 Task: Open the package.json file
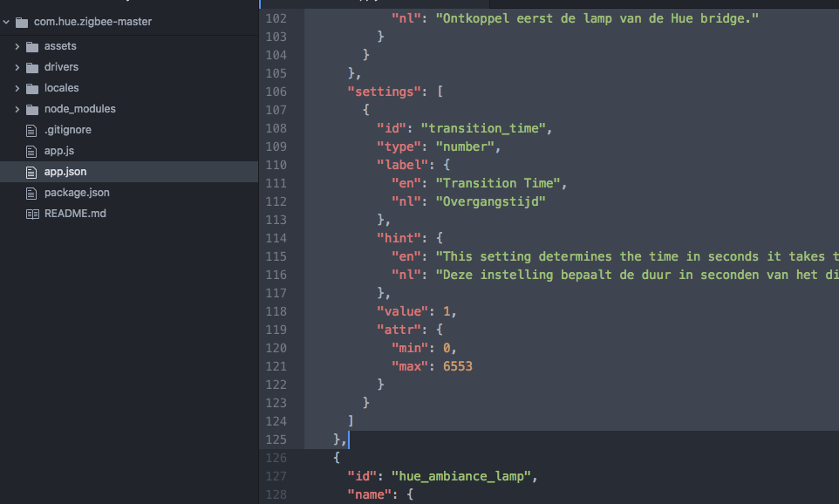click(77, 192)
